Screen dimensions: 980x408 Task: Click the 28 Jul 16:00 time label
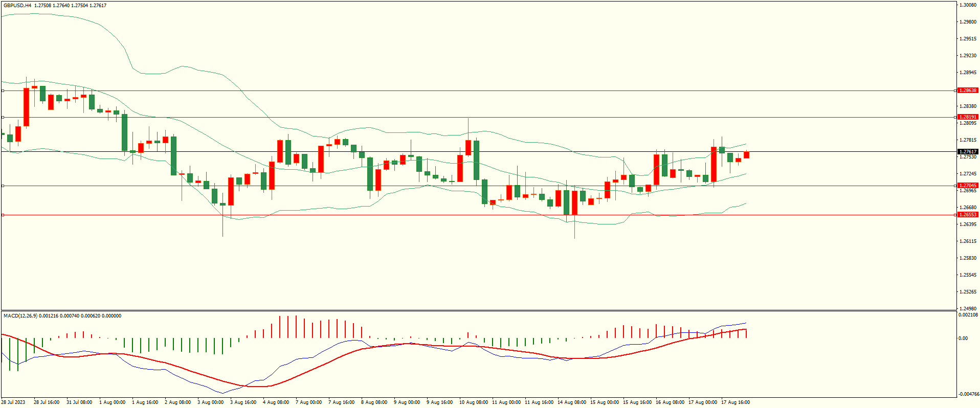pyautogui.click(x=47, y=402)
